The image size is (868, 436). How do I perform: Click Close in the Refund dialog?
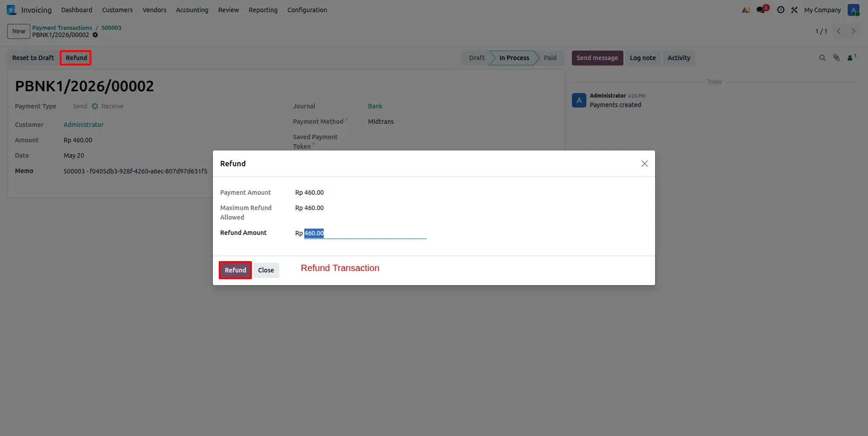[266, 270]
